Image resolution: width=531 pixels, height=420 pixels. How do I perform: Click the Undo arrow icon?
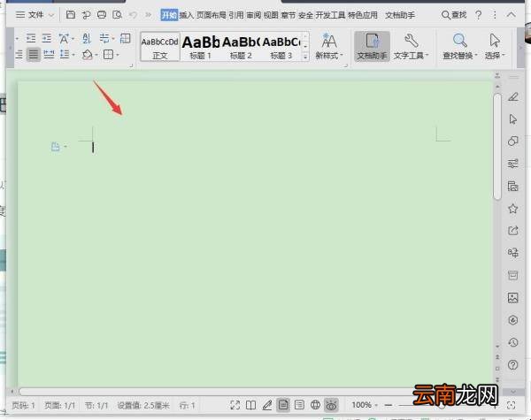(x=133, y=14)
